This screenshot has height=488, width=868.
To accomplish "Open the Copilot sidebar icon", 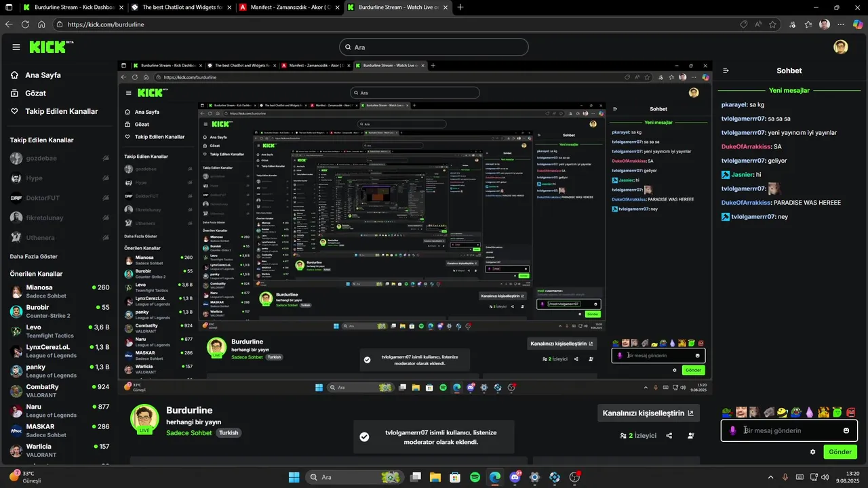I will point(857,24).
